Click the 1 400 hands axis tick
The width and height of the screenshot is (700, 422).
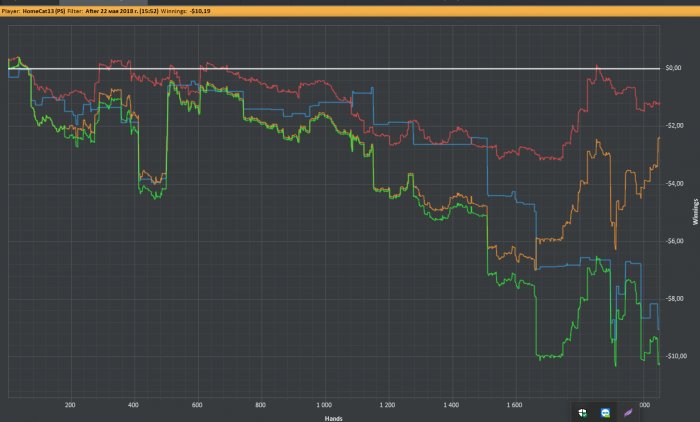[451, 405]
